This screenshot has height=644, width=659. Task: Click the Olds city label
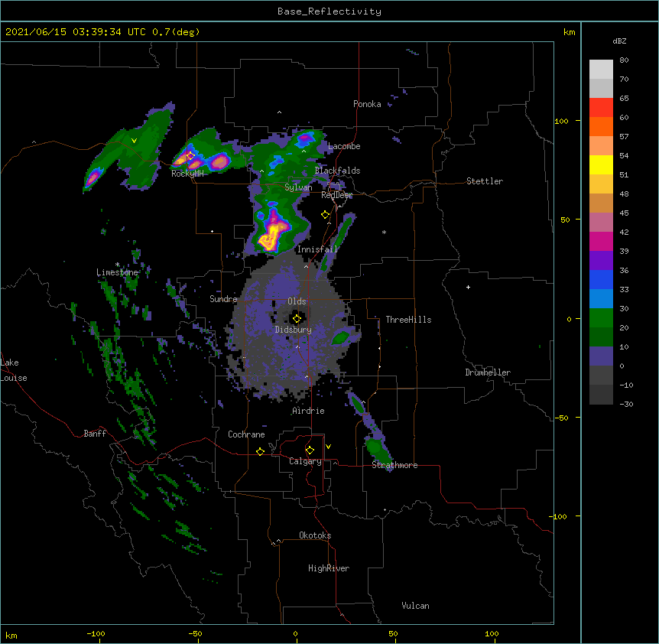[x=297, y=301]
